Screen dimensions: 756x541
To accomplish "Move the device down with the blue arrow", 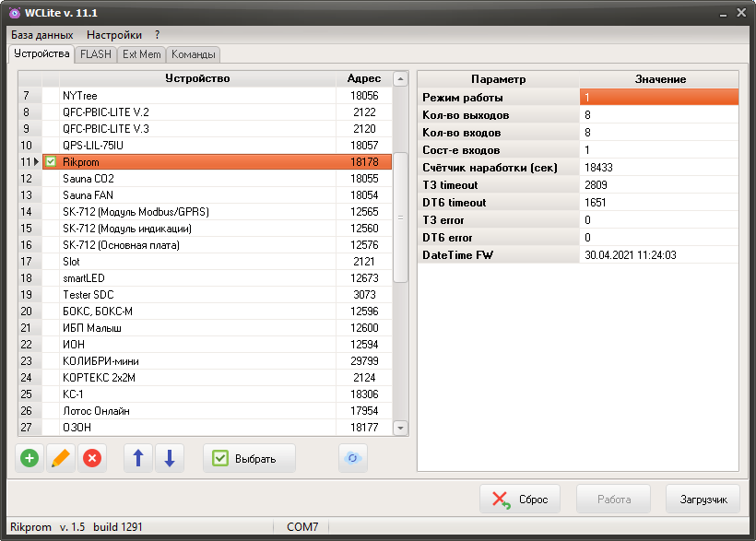I will click(170, 458).
